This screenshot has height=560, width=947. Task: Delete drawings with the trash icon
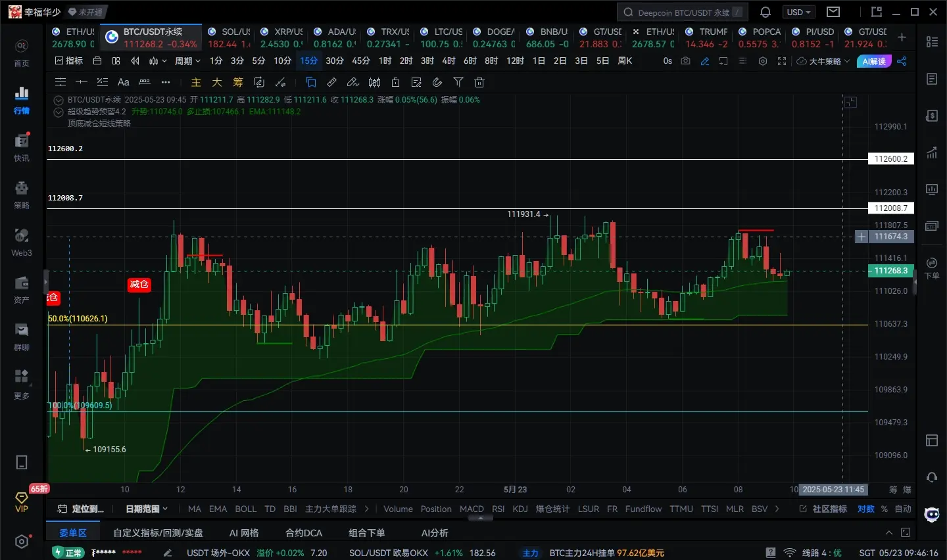point(479,82)
